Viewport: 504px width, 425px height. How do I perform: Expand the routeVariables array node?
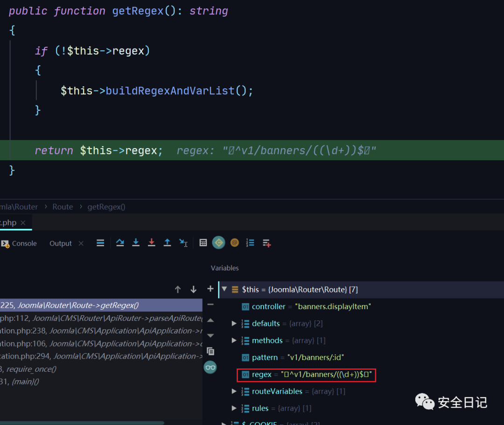(x=234, y=391)
